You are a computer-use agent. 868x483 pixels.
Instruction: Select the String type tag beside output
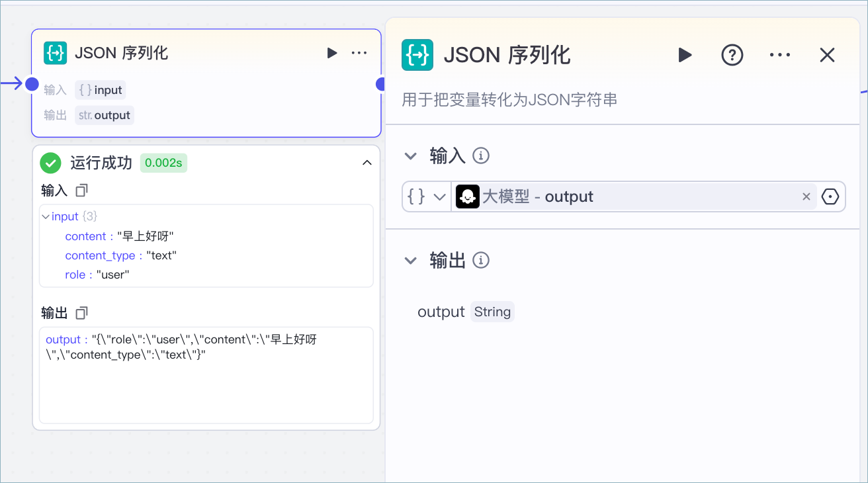pos(492,311)
